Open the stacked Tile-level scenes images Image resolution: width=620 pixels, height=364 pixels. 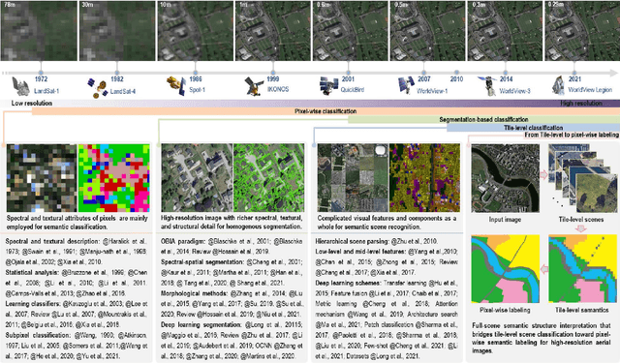click(583, 179)
